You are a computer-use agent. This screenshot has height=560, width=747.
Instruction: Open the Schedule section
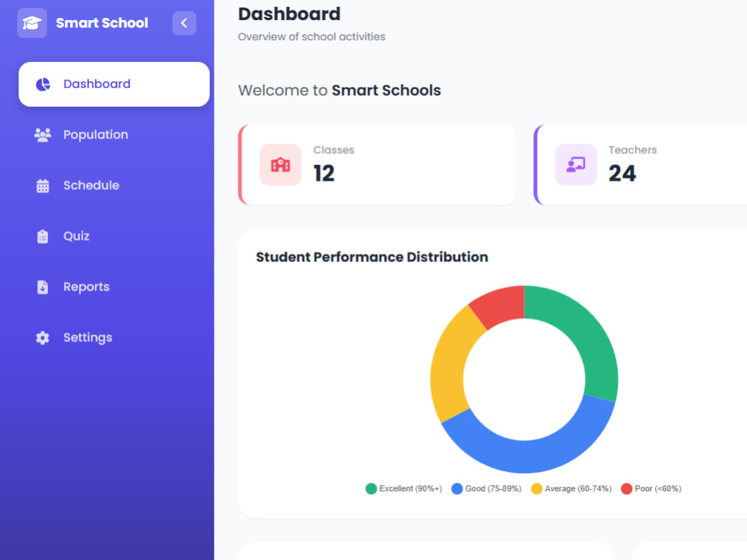(114, 186)
